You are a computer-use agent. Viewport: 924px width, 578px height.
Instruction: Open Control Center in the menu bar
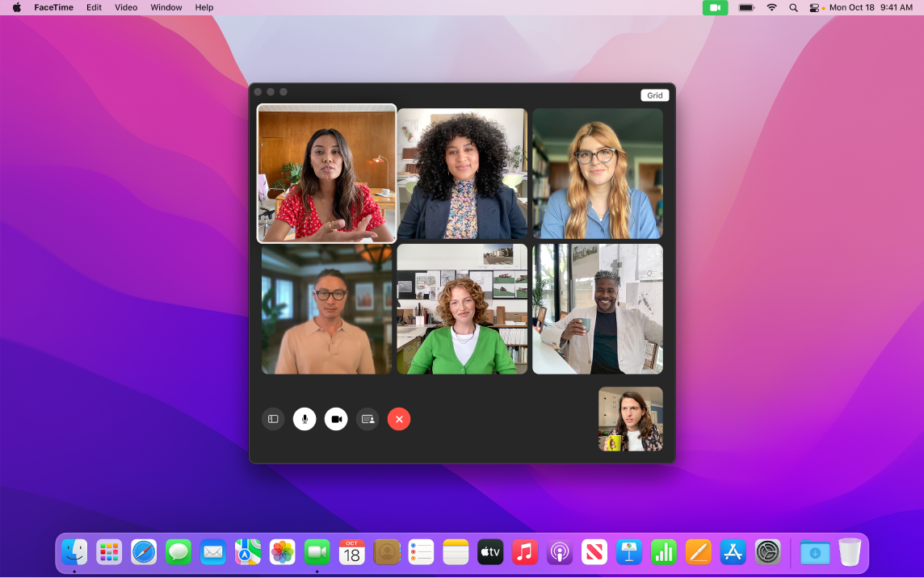pos(813,7)
